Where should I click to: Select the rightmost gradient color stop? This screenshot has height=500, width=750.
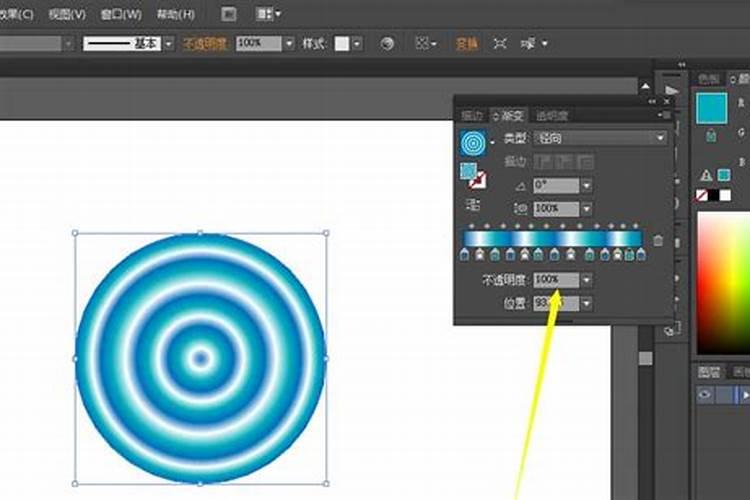(x=641, y=255)
